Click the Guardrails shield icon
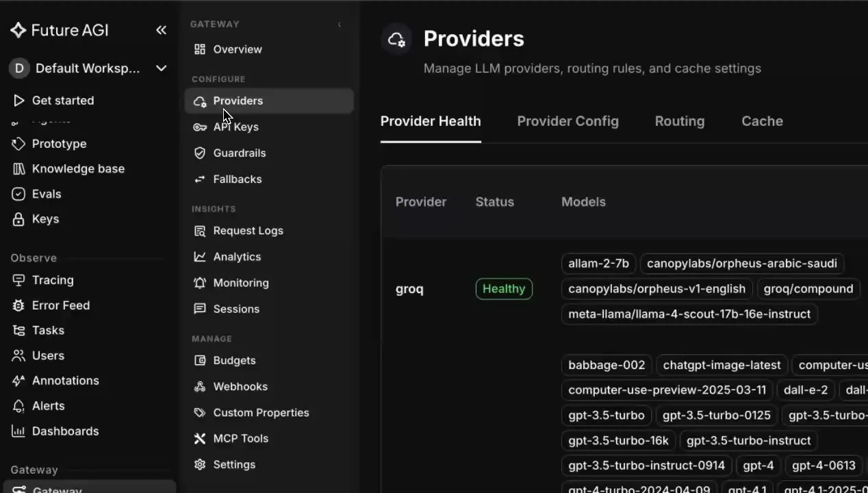 pos(200,153)
